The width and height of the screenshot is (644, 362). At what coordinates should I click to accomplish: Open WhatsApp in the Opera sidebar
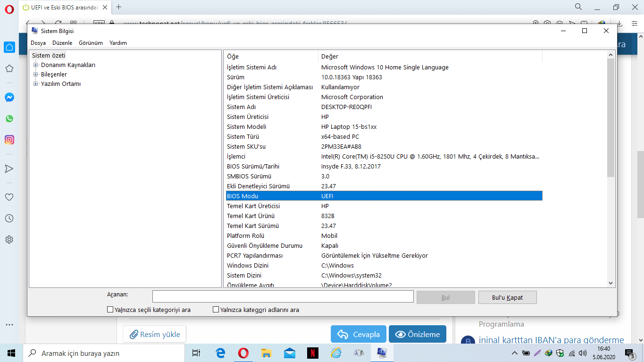pos(9,118)
